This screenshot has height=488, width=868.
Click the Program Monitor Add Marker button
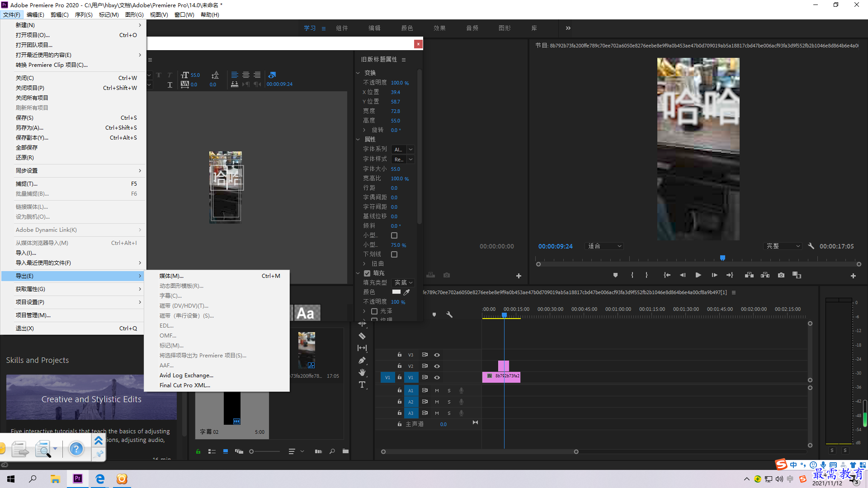pos(615,275)
